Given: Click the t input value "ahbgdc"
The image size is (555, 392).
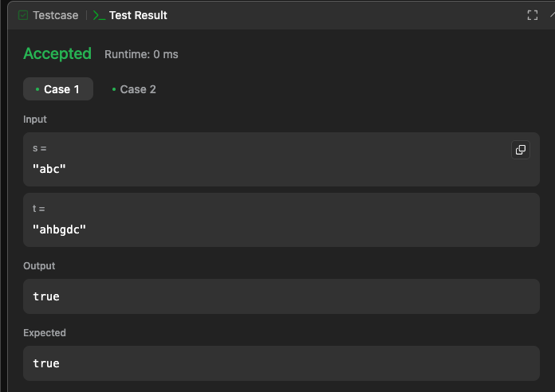Looking at the screenshot, I should pyautogui.click(x=59, y=229).
